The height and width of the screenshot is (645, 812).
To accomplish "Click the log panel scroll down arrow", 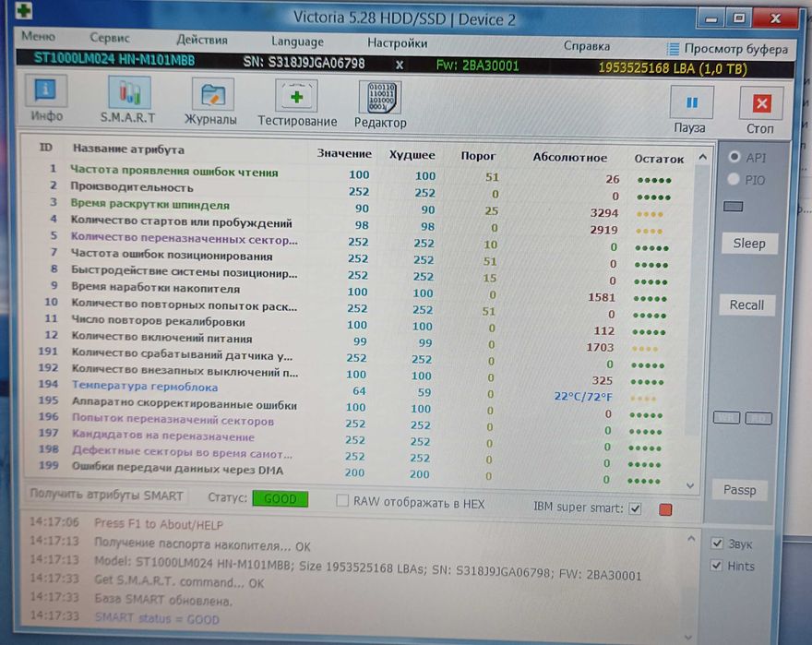I will [687, 637].
